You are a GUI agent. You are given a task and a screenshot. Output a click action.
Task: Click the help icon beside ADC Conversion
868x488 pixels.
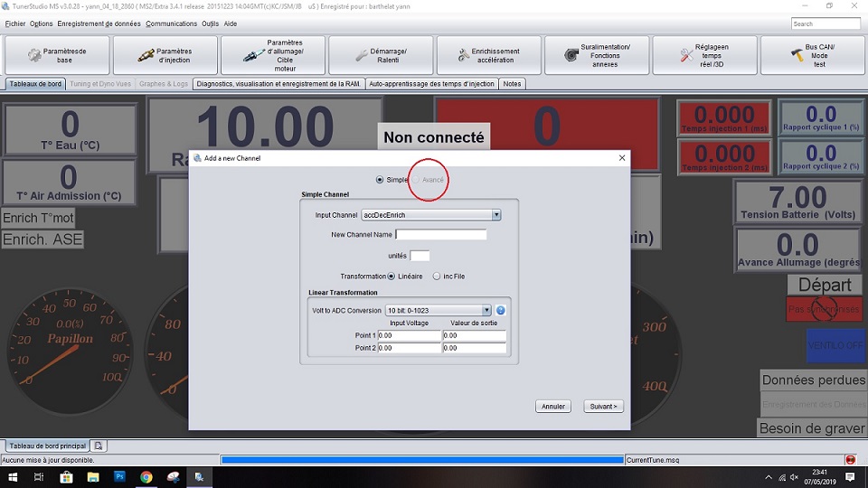pyautogui.click(x=501, y=310)
